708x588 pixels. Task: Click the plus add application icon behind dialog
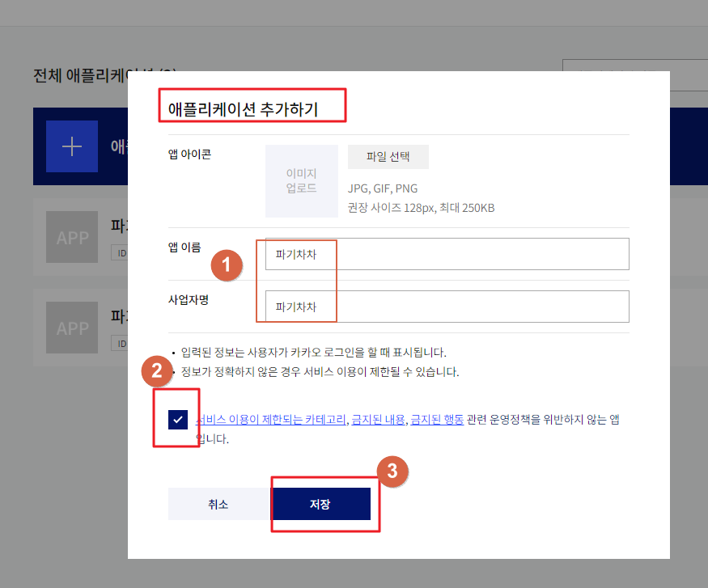click(72, 146)
